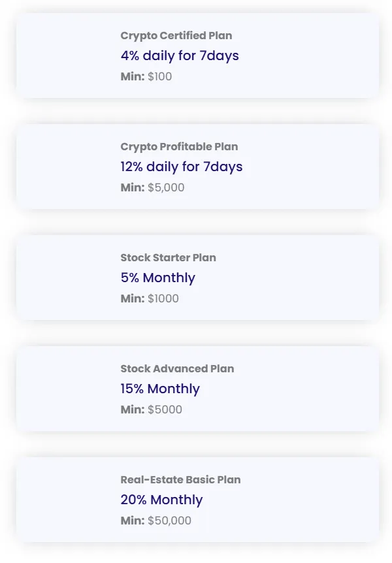Click empty left area of Stock Advanced card
Viewport: 392px width, 563px height.
click(x=65, y=389)
